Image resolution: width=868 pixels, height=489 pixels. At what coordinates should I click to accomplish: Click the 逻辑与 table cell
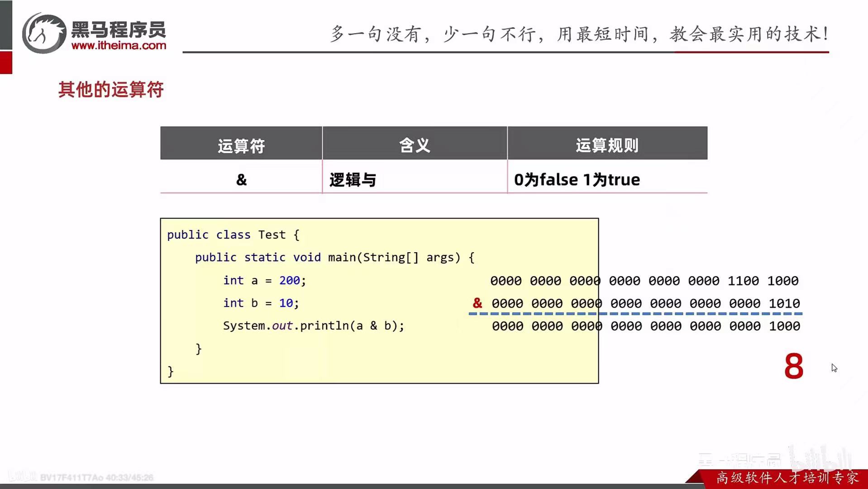point(353,179)
